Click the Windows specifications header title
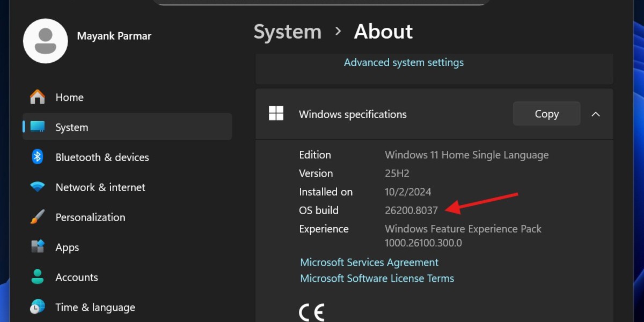 click(x=353, y=114)
